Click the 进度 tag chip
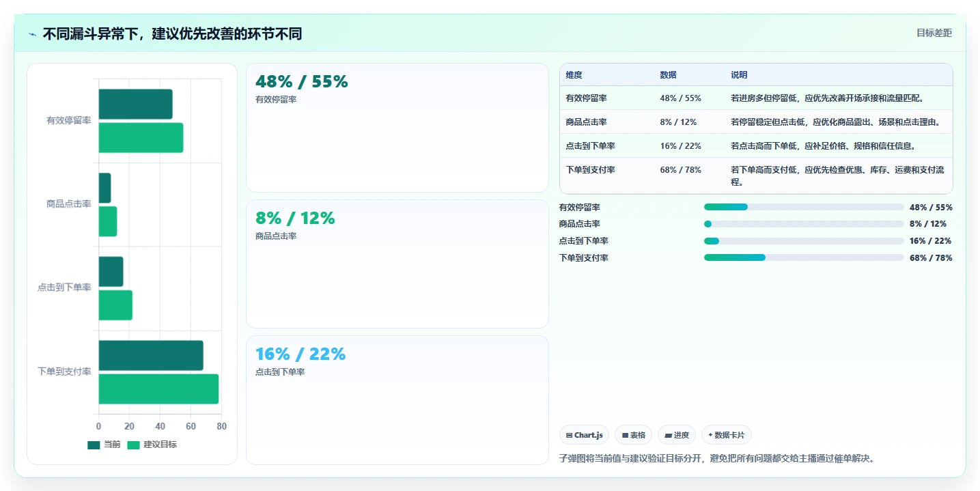Viewport: 980px width, 491px height. click(677, 435)
